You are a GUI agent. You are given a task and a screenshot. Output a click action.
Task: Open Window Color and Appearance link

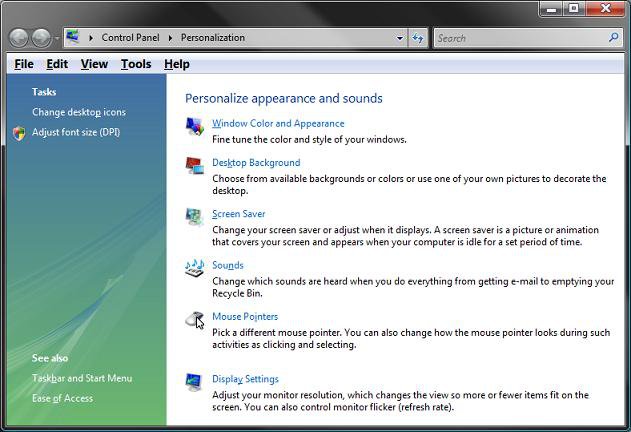tap(278, 124)
